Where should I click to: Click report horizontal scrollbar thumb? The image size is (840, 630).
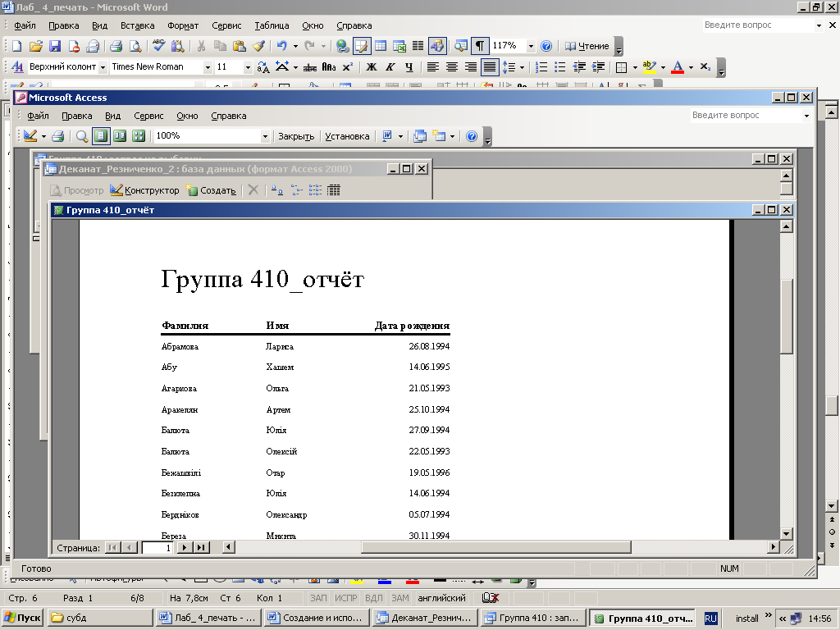coord(496,547)
